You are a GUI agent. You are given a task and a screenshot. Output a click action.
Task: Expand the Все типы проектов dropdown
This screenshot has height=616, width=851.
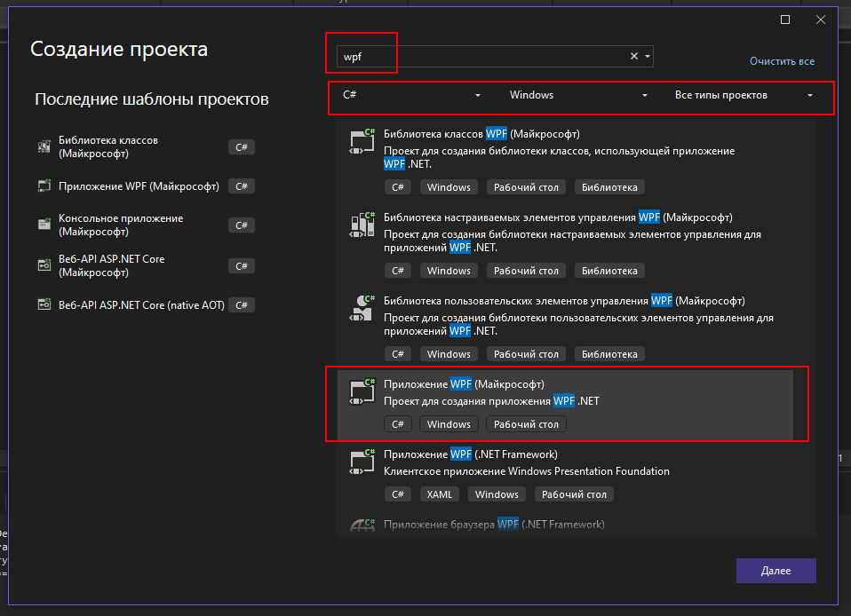[x=744, y=96]
